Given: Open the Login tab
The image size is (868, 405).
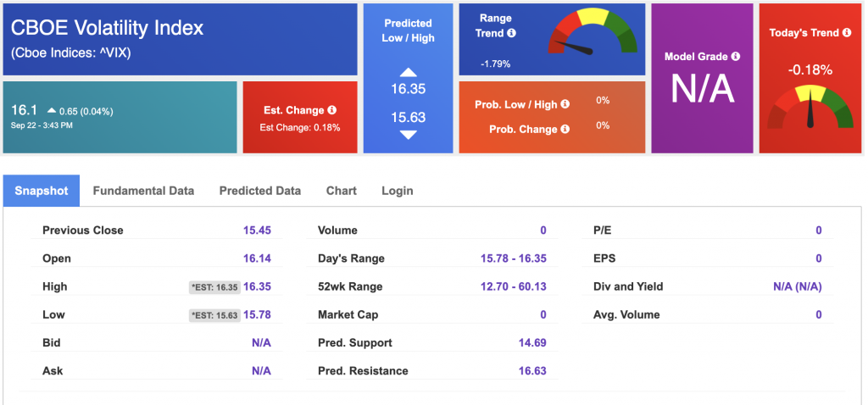Looking at the screenshot, I should pos(398,191).
